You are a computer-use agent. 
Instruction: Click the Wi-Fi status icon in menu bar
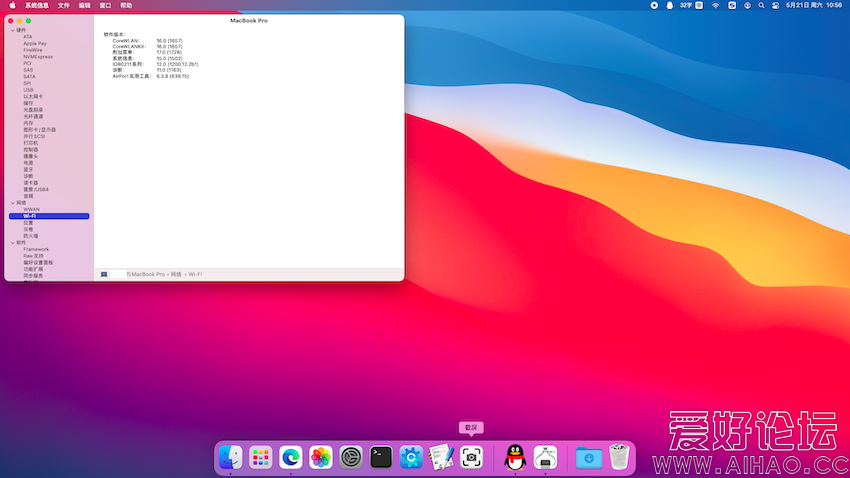715,5
